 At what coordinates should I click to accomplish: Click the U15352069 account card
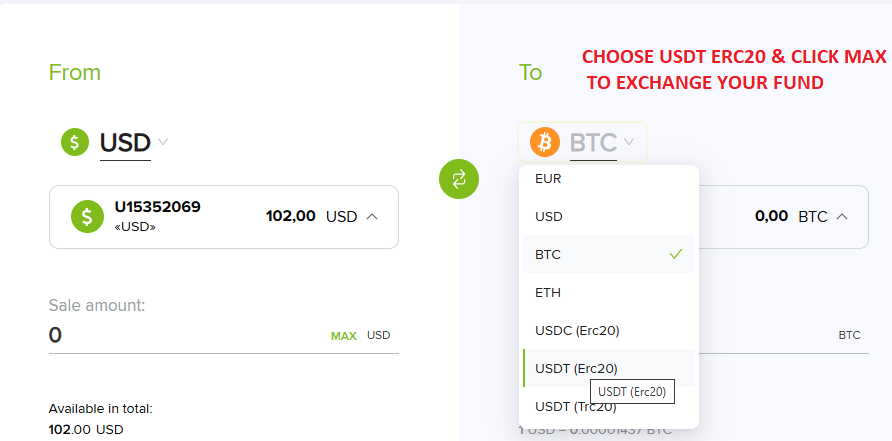click(223, 216)
